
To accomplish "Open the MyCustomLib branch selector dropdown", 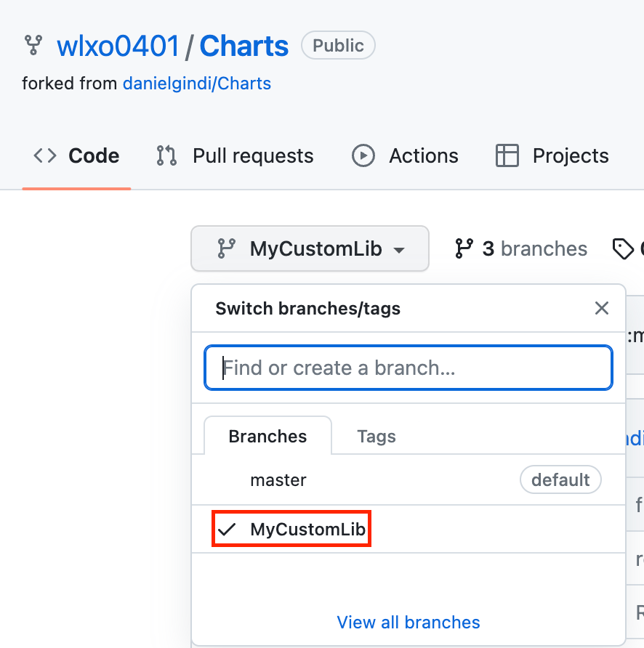I will [310, 249].
